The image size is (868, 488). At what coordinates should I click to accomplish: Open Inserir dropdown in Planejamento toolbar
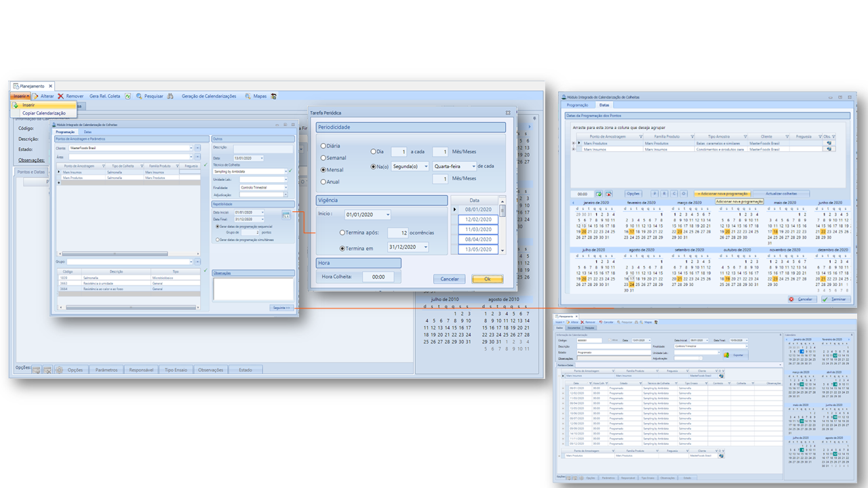[x=20, y=96]
